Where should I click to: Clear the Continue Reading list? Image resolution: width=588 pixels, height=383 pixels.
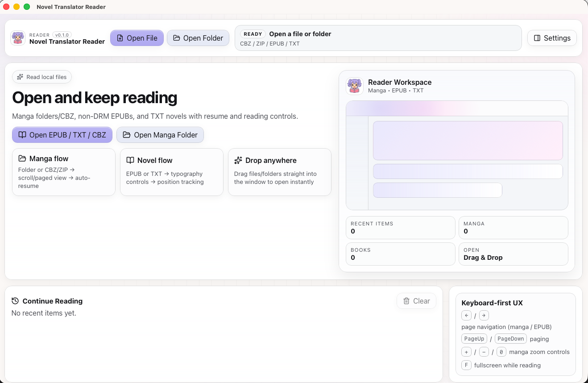click(416, 301)
